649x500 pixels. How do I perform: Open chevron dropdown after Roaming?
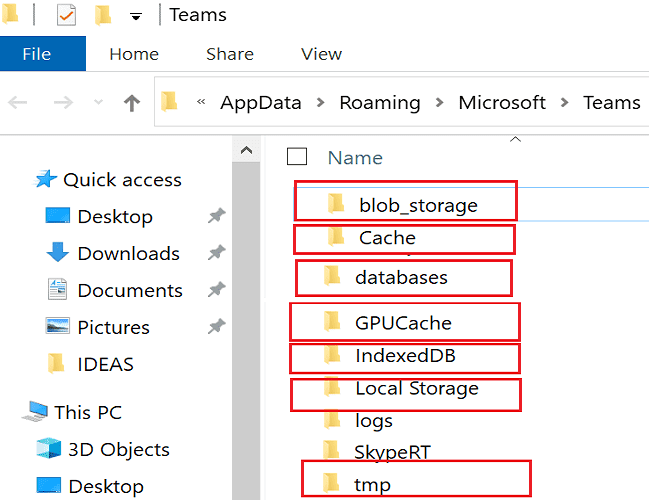click(x=440, y=102)
